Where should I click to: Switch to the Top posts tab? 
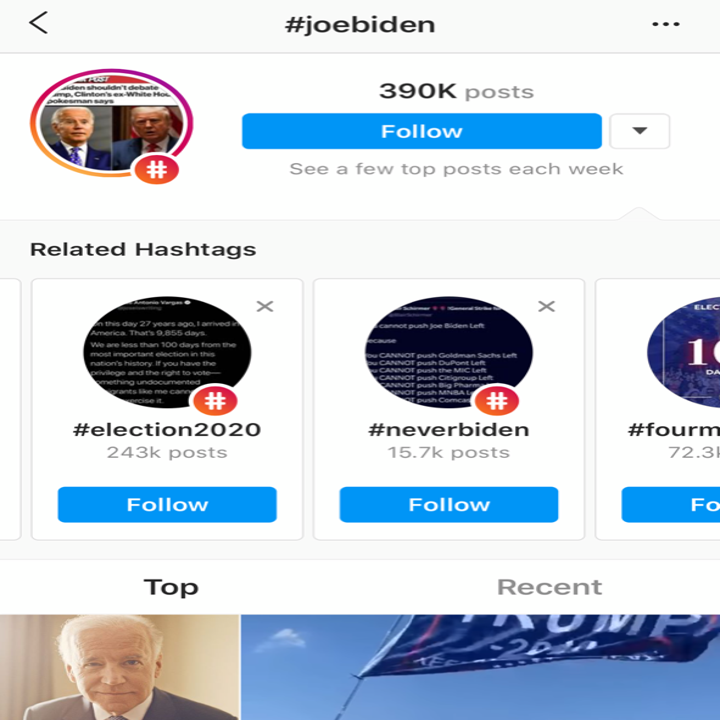[171, 587]
